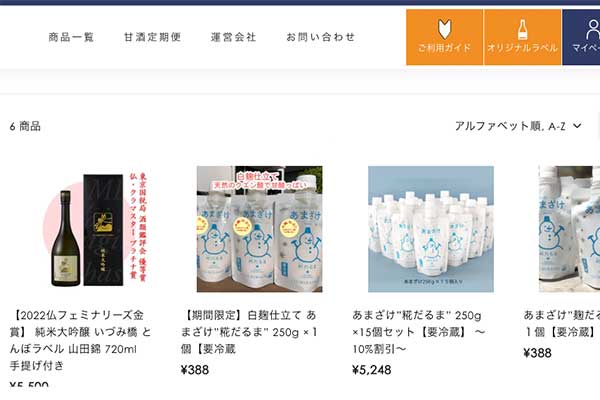The image size is (600, 400).
Task: Open 【期間限定】白麹仕立て あまざけ product link
Action: click(x=249, y=332)
